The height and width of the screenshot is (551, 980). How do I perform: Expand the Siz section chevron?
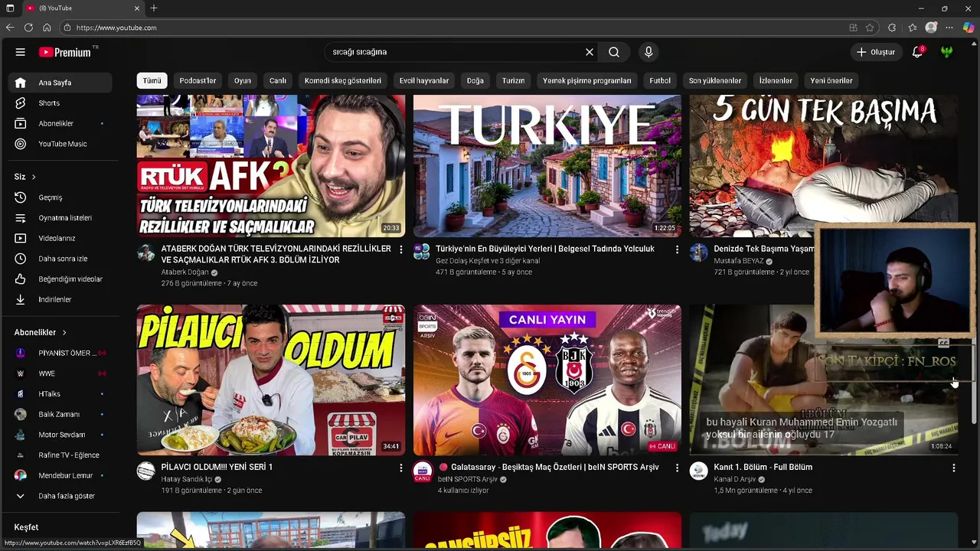34,177
